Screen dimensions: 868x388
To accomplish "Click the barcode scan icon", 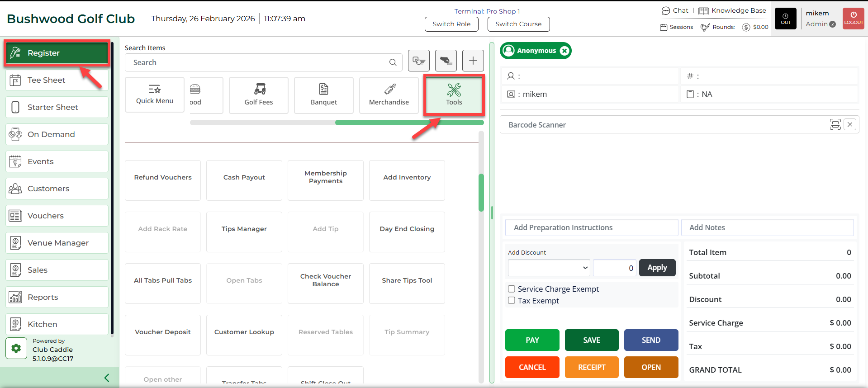I will point(835,124).
